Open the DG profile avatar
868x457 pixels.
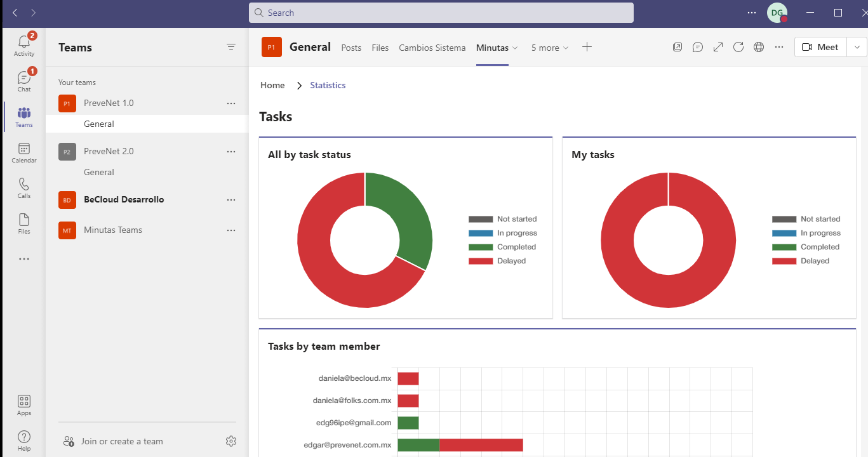tap(777, 13)
